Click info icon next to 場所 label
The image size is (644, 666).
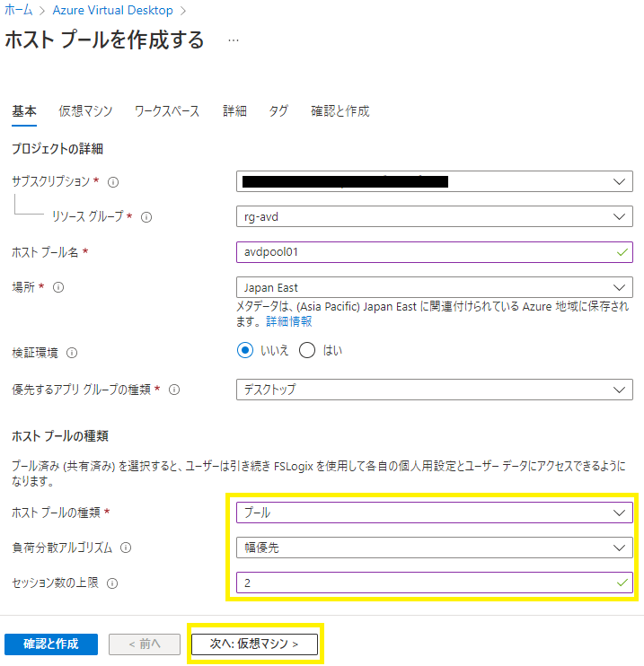click(x=58, y=287)
